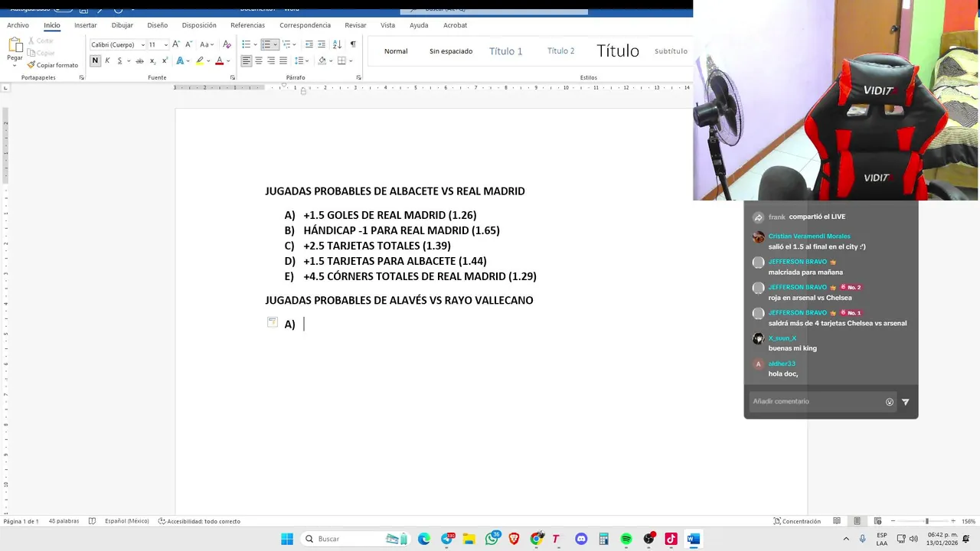Image resolution: width=980 pixels, height=551 pixels.
Task: Toggle subscript formatting
Action: (152, 60)
